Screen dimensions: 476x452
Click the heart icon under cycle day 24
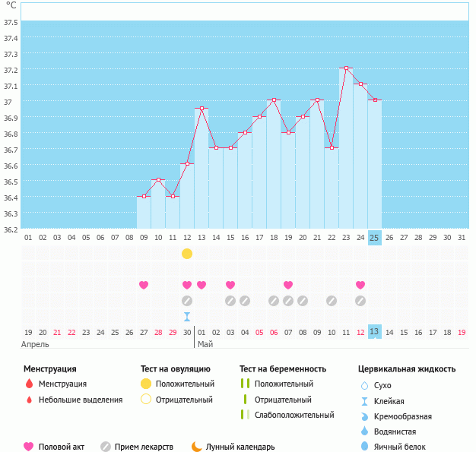tap(360, 285)
